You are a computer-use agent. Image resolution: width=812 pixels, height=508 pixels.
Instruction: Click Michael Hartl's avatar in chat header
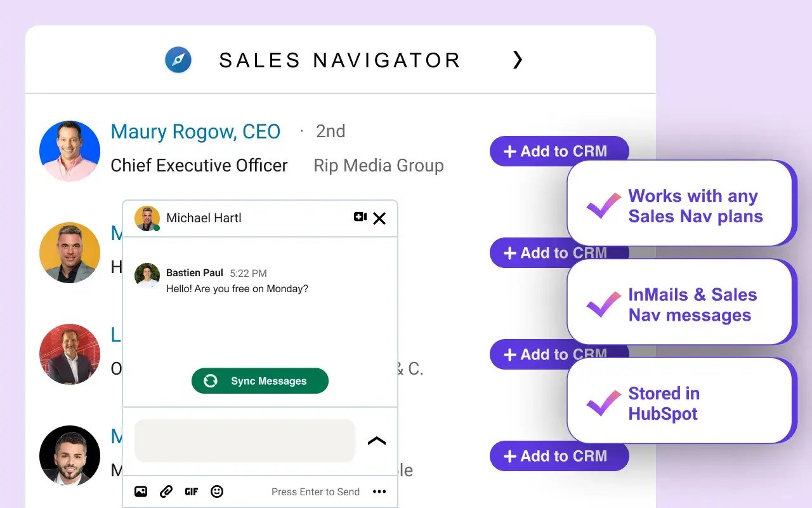[147, 218]
